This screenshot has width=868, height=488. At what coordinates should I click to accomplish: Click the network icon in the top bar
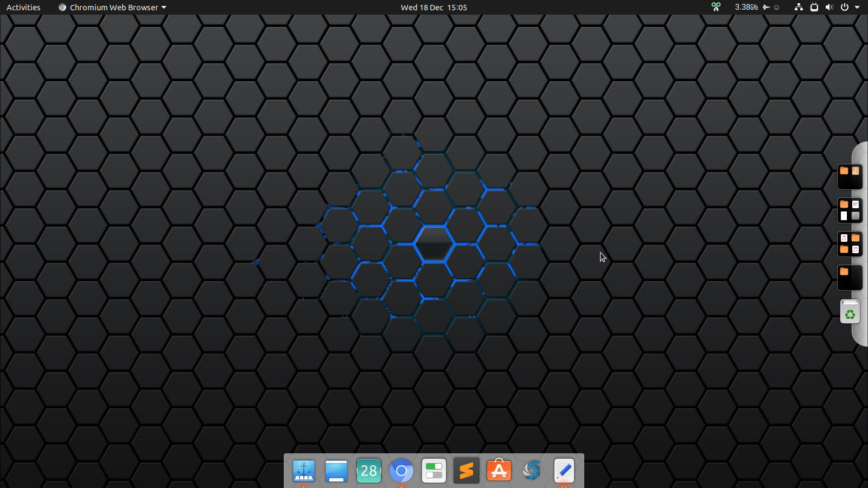[x=799, y=7]
